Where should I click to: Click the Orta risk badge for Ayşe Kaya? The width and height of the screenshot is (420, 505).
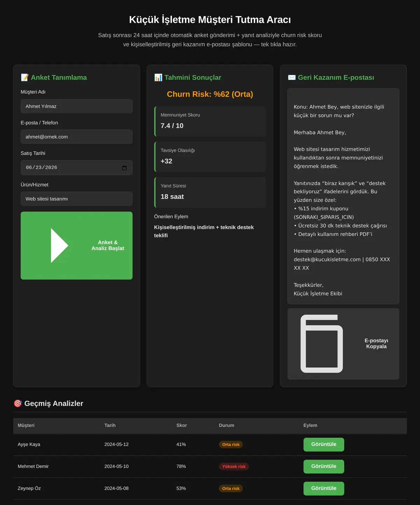pos(231,444)
